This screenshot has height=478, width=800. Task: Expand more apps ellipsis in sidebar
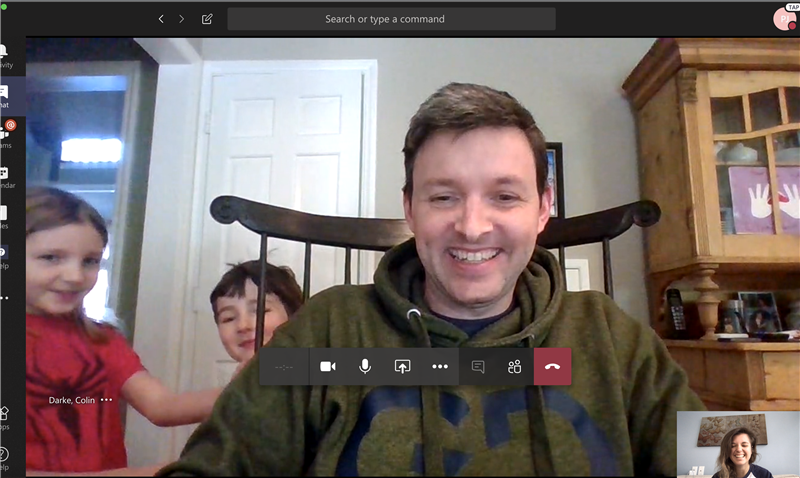coord(4,297)
